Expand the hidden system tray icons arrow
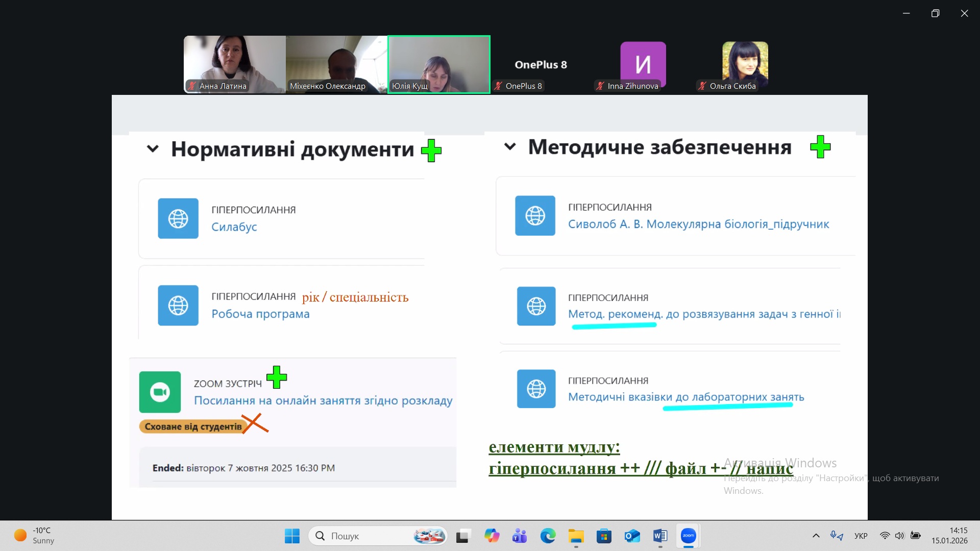This screenshot has height=551, width=980. pyautogui.click(x=816, y=536)
